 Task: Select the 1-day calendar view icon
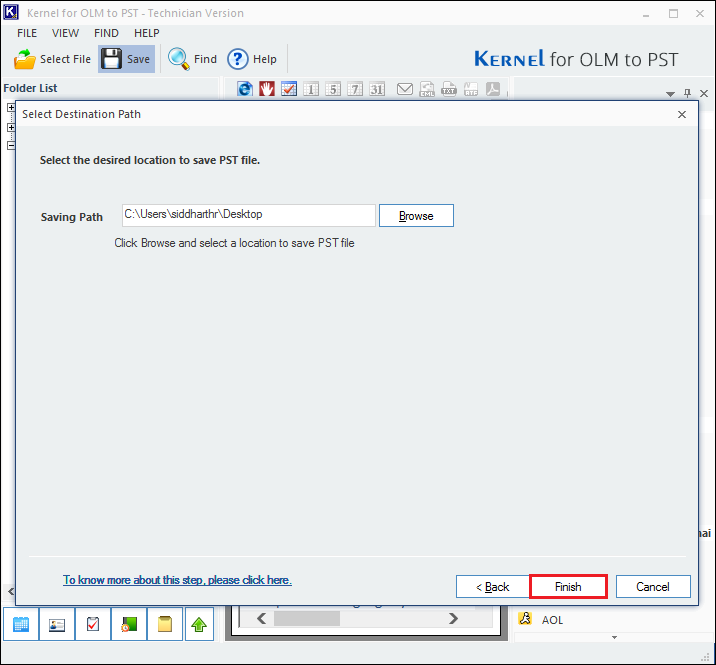click(311, 89)
